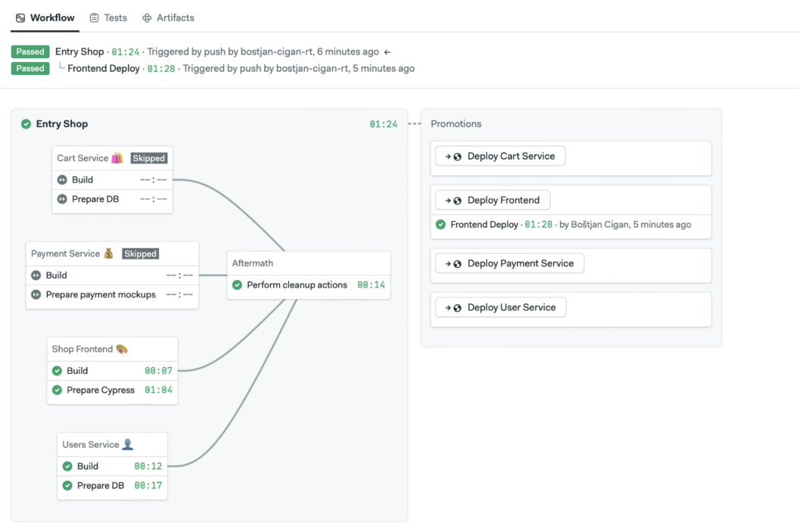Click success icon next to Perform cleanup actions
Viewport: 799px width, 532px height.
238,285
